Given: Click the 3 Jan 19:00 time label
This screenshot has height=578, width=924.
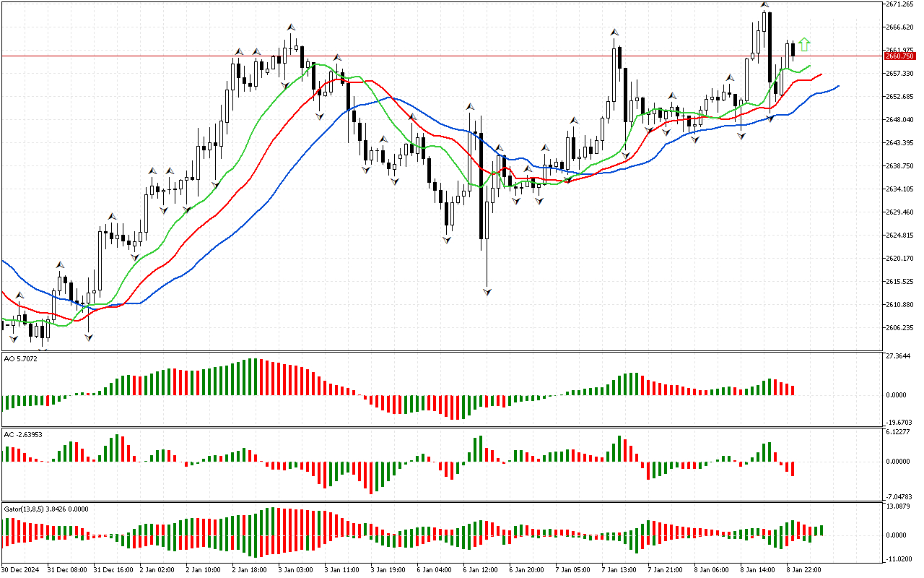Looking at the screenshot, I should pyautogui.click(x=389, y=570).
